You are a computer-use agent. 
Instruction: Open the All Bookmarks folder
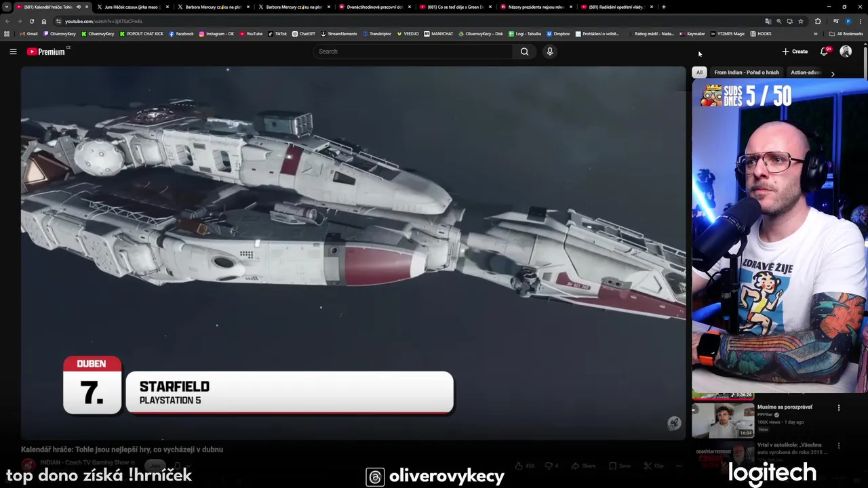(846, 33)
